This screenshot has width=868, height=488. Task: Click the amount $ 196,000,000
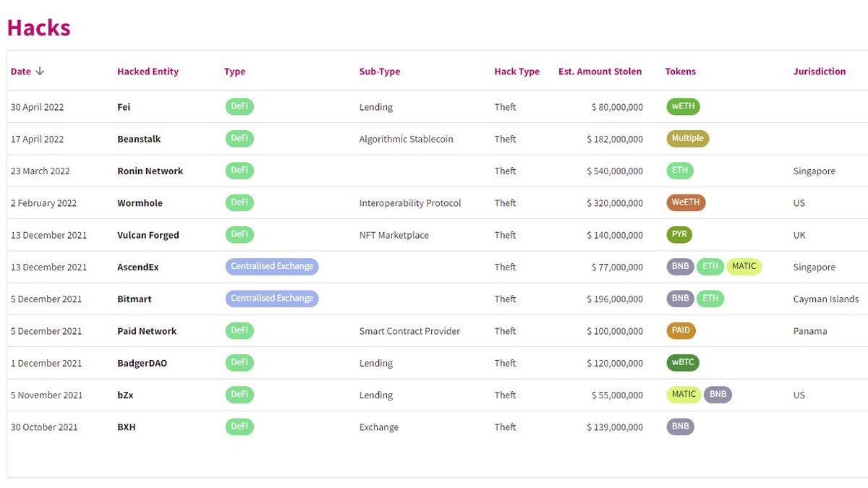click(x=615, y=299)
